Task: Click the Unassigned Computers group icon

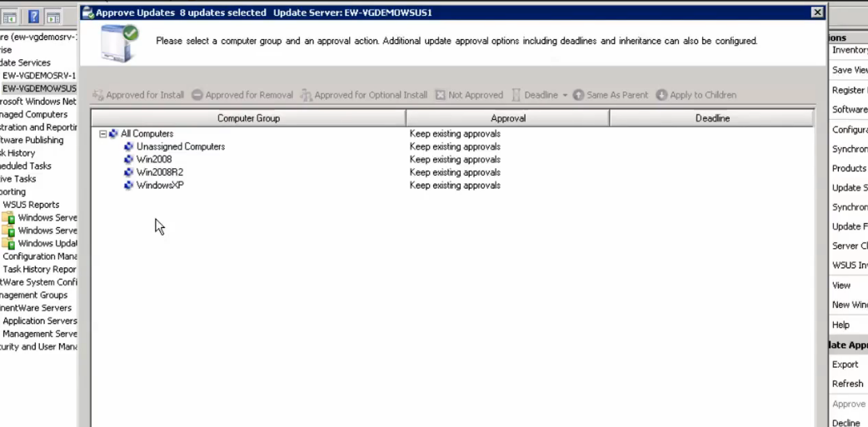Action: click(128, 146)
